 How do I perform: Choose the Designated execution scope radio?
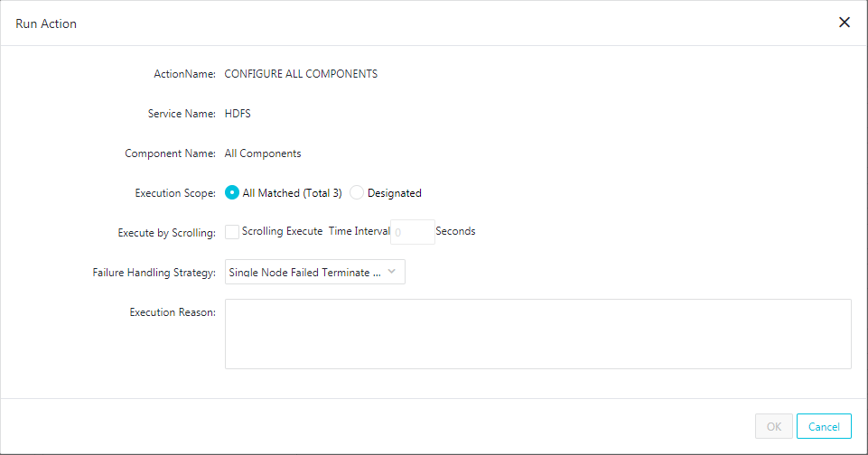357,192
